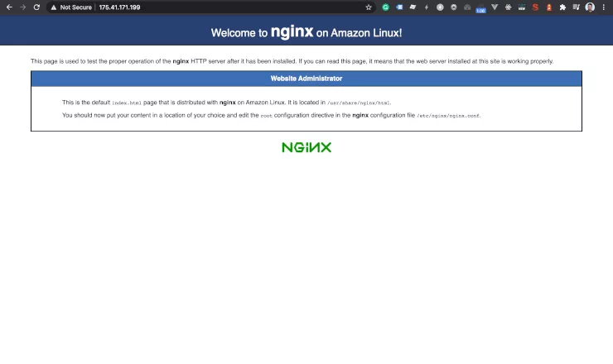Open the gray circle extension with white mark
The height and width of the screenshot is (364, 613).
(x=440, y=7)
